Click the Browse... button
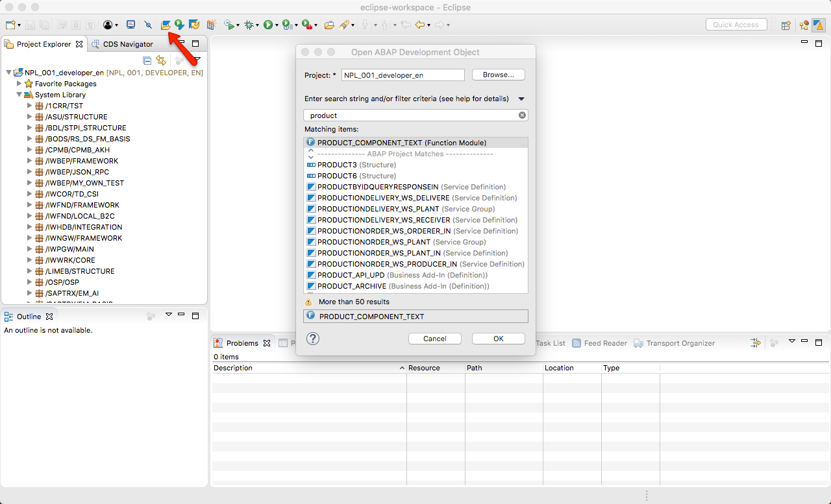The width and height of the screenshot is (831, 504). pyautogui.click(x=499, y=75)
